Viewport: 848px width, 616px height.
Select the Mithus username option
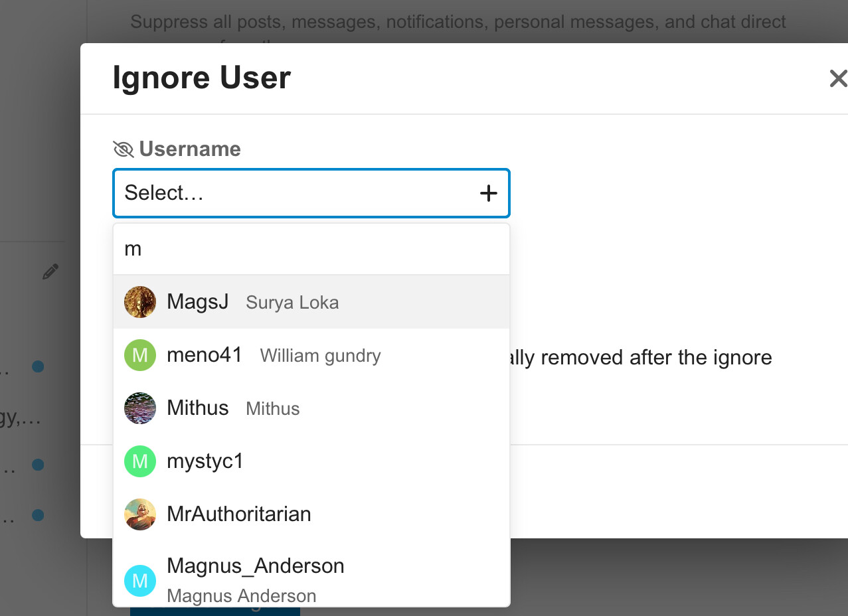click(198, 408)
